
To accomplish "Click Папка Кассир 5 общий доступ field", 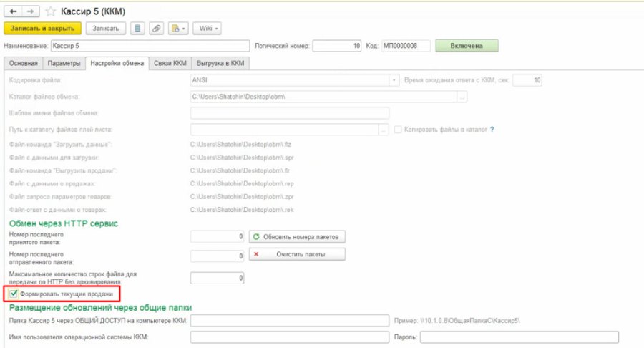I will pos(290,321).
